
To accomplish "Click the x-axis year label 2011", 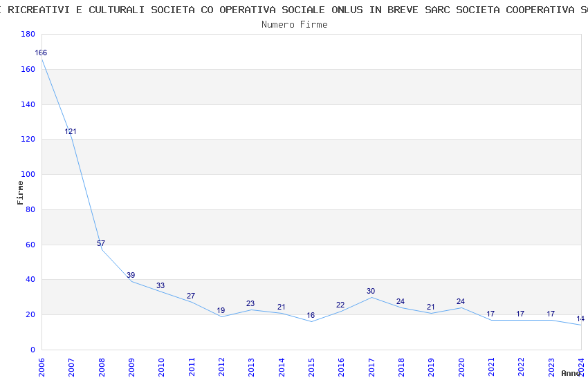I will pos(192,368).
